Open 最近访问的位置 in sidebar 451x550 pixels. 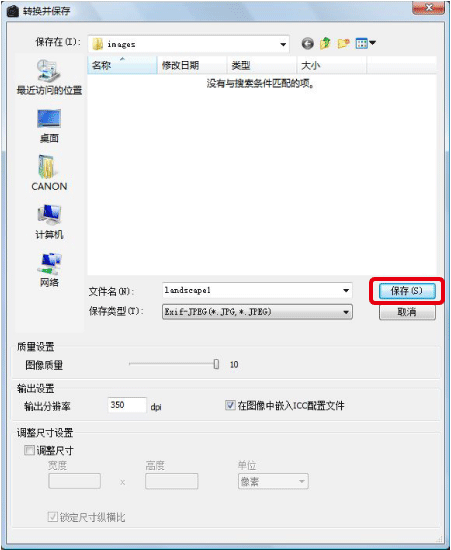click(x=49, y=77)
